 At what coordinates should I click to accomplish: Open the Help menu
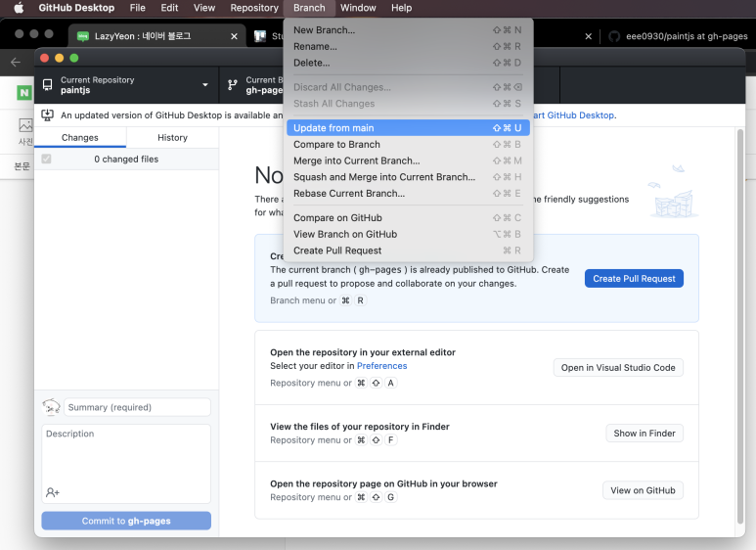tap(401, 8)
